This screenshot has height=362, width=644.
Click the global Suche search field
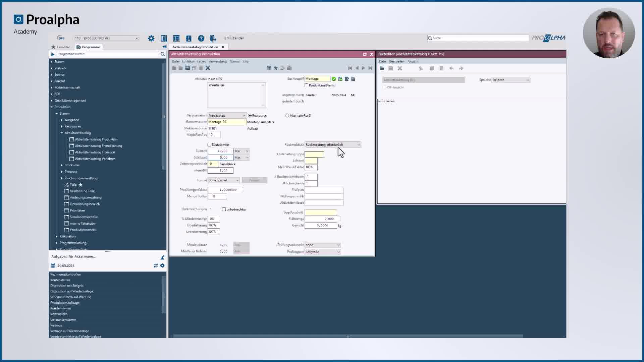click(478, 38)
